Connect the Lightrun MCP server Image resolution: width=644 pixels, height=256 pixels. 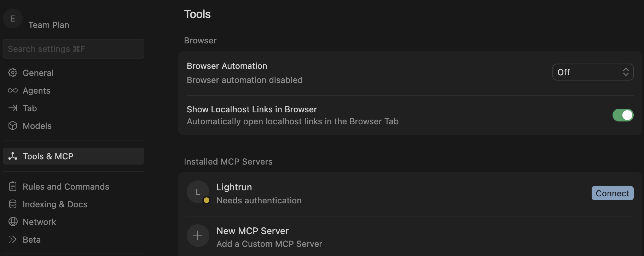pyautogui.click(x=613, y=193)
